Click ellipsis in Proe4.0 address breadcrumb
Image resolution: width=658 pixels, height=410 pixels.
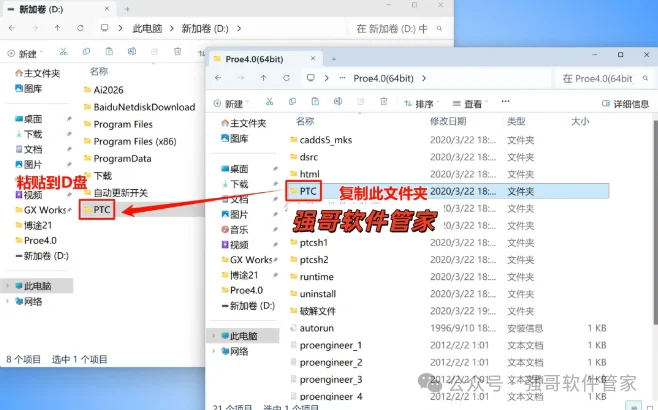pos(342,78)
